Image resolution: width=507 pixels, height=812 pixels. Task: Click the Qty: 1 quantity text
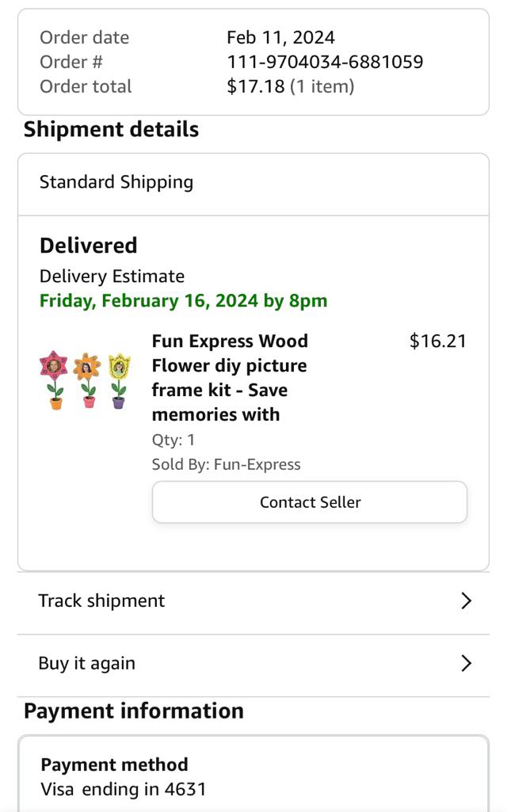[173, 440]
